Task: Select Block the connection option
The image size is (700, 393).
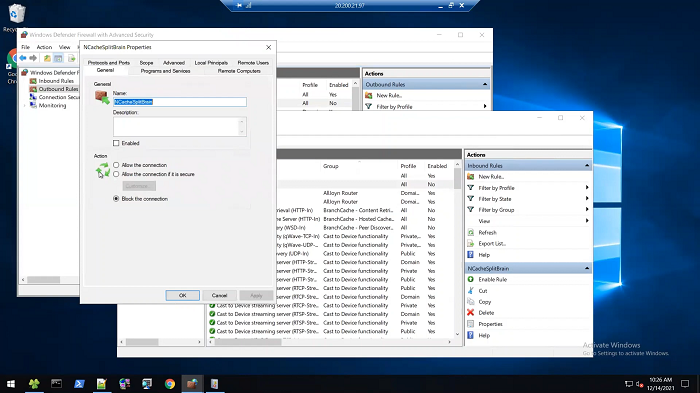Action: click(x=116, y=199)
